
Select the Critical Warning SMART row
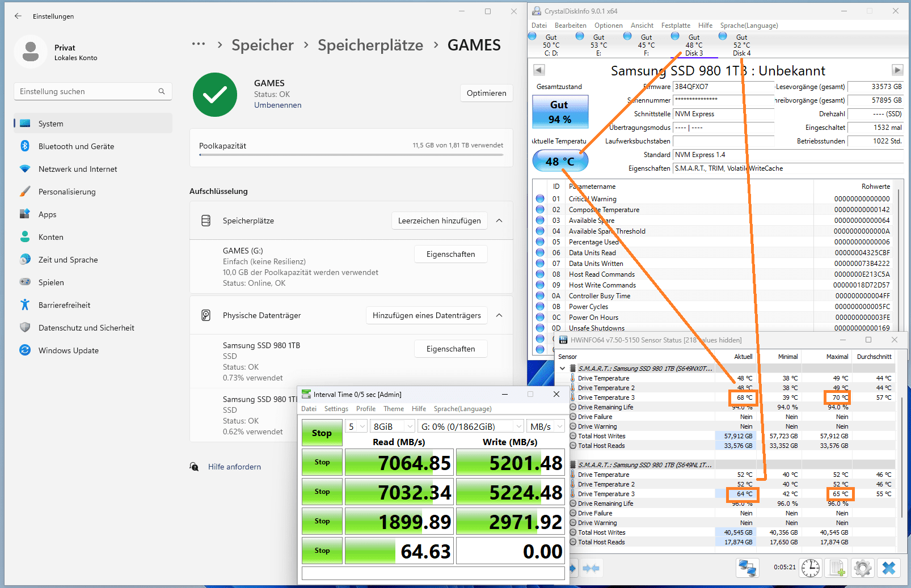point(714,199)
